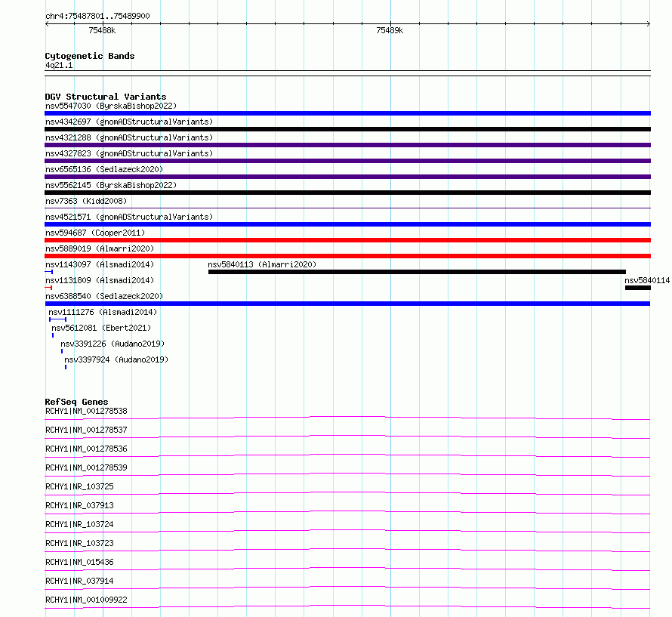Open variant nsv4327823 label
672x617 pixels.
click(129, 153)
